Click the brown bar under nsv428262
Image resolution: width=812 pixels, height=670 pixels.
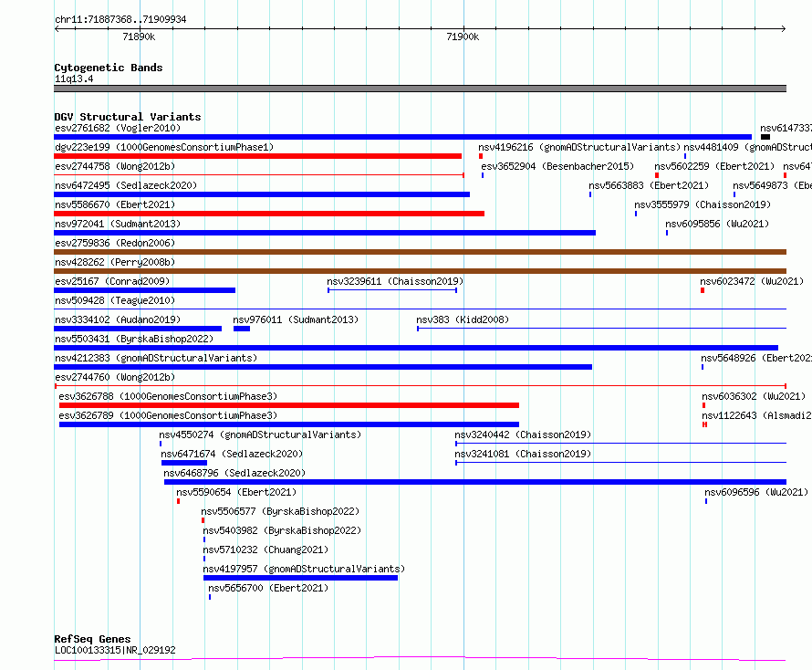[420, 271]
